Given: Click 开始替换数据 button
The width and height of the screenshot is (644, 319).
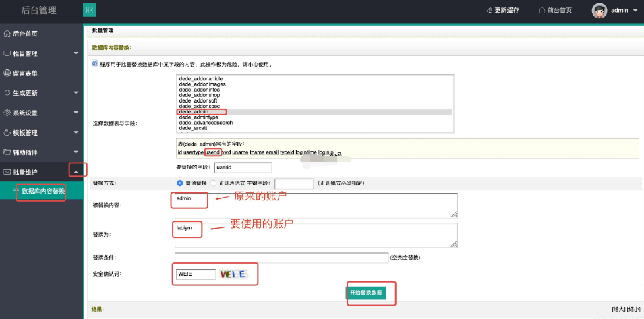Looking at the screenshot, I should [366, 293].
